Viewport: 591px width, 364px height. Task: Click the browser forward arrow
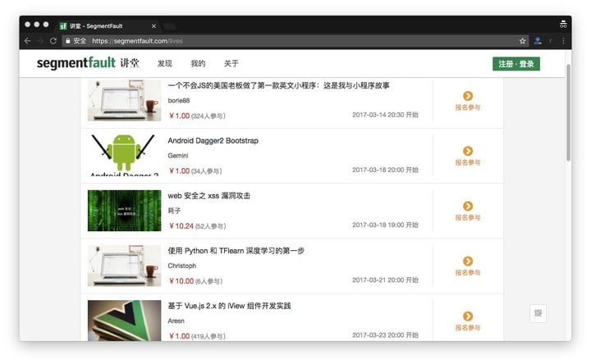pos(41,41)
